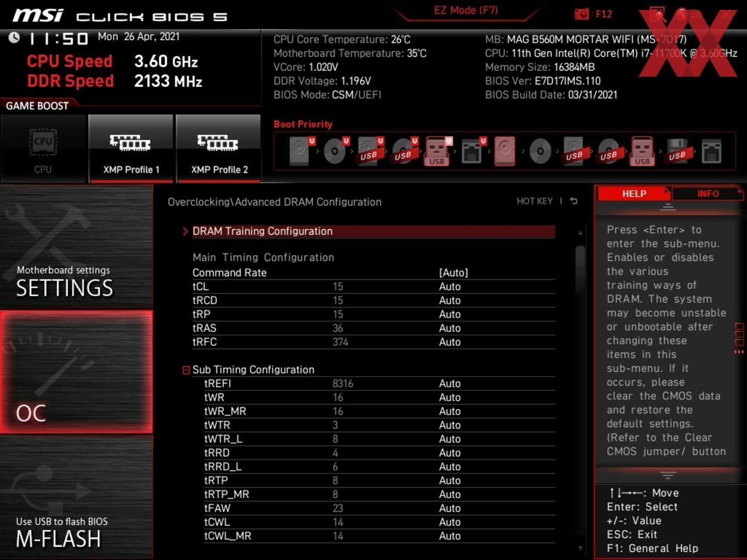The width and height of the screenshot is (747, 560).
Task: Open the search magnifier icon in top bar
Action: pos(657,14)
